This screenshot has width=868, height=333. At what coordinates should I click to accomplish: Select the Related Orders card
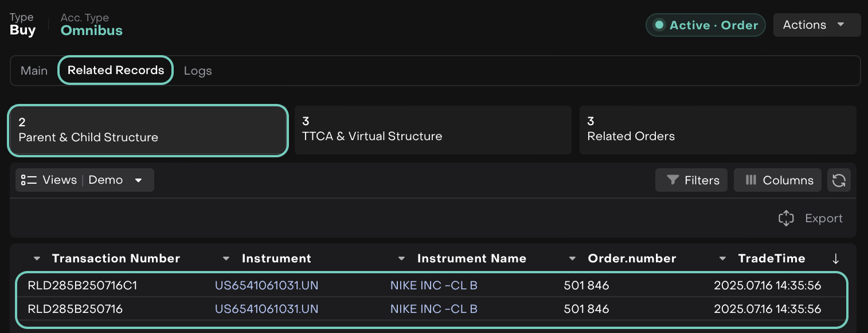(x=718, y=130)
